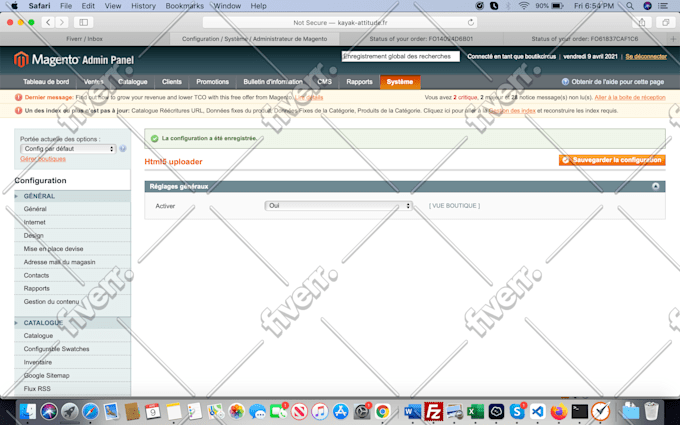680x425 pixels.
Task: Open Firefox from the dock
Action: (x=559, y=411)
